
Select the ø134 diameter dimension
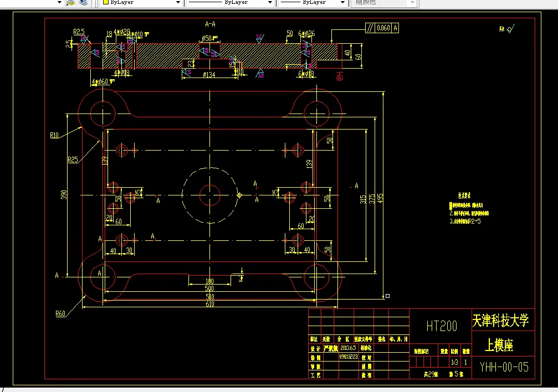[x=209, y=75]
